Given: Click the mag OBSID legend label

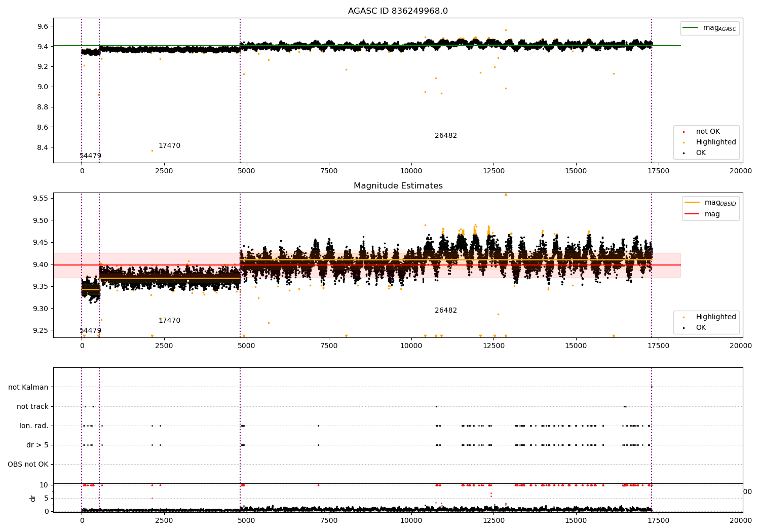Looking at the screenshot, I should [720, 203].
